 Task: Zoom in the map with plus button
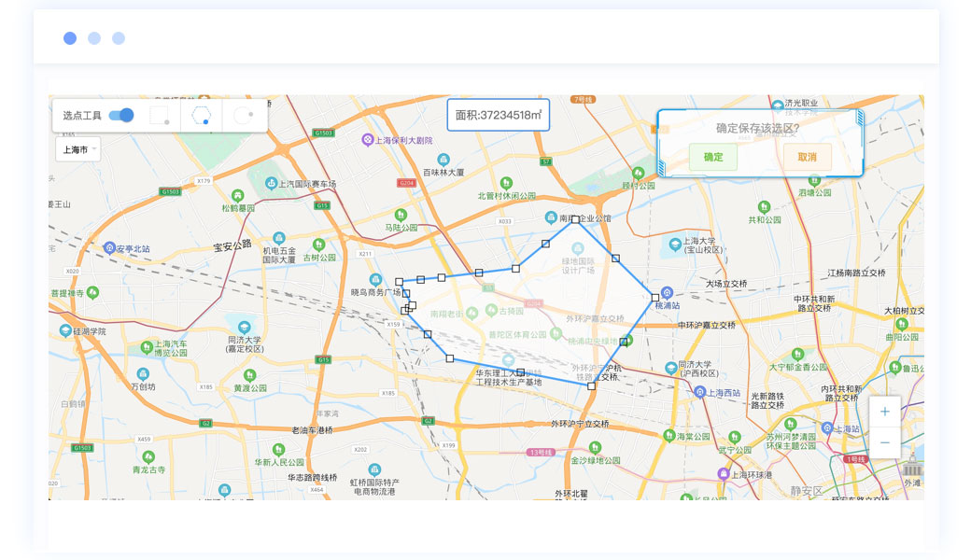pos(885,412)
